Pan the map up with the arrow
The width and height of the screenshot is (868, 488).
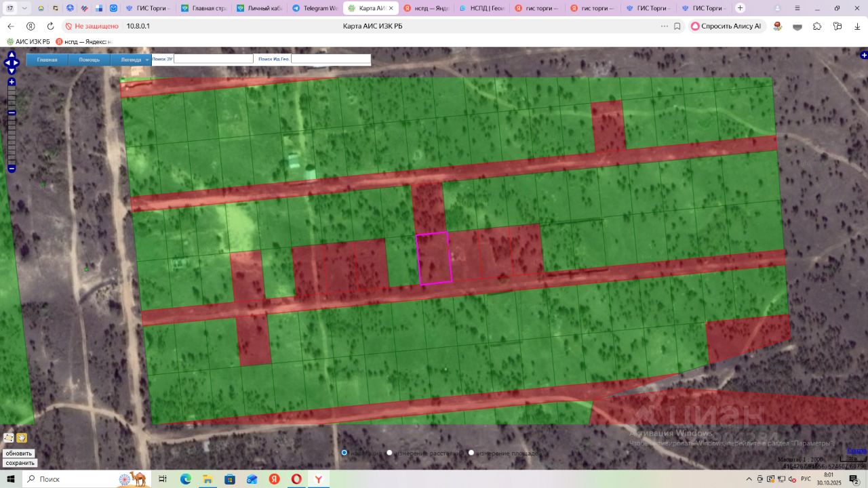coord(12,55)
